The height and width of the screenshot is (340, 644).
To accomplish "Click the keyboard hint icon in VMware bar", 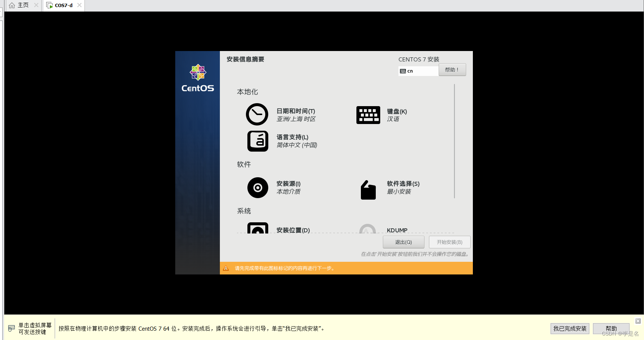I will coord(12,328).
